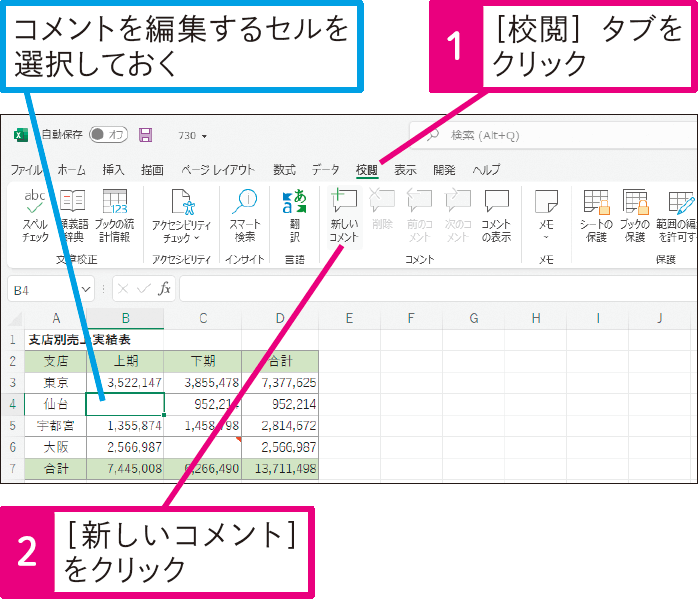
Task: Click the 上期 header cell
Action: [125, 361]
